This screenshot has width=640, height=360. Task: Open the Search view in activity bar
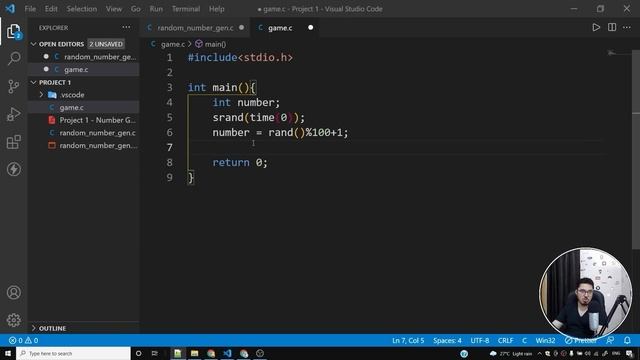13,58
